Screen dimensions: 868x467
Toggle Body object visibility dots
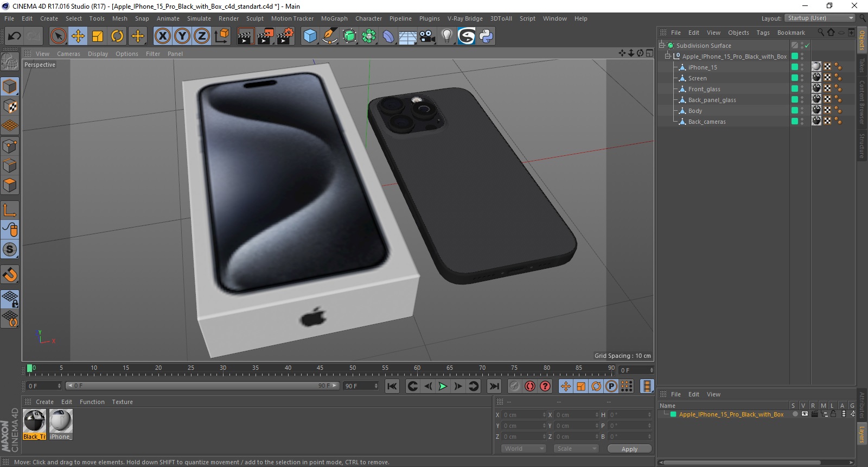pos(802,110)
